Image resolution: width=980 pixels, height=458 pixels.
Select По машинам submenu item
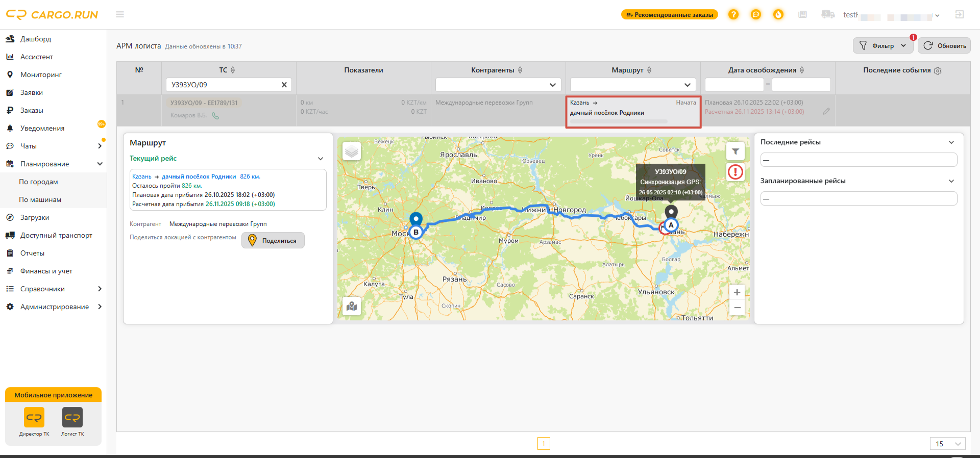[40, 199]
